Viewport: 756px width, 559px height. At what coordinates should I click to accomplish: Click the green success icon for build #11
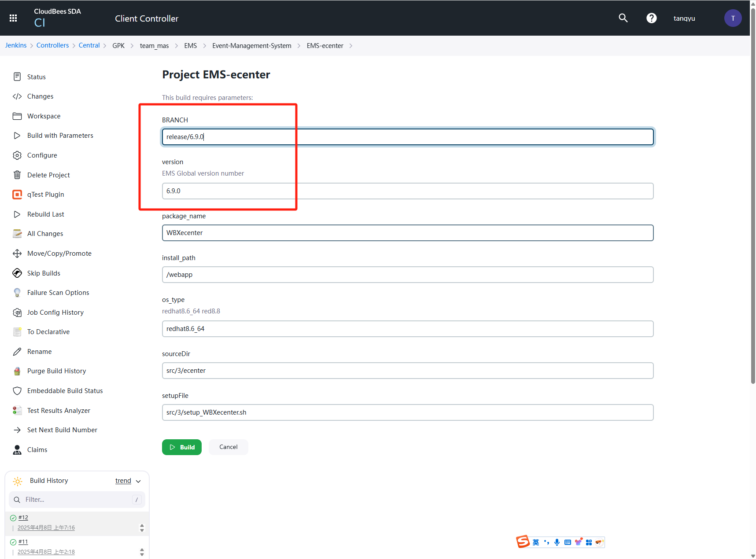point(13,542)
